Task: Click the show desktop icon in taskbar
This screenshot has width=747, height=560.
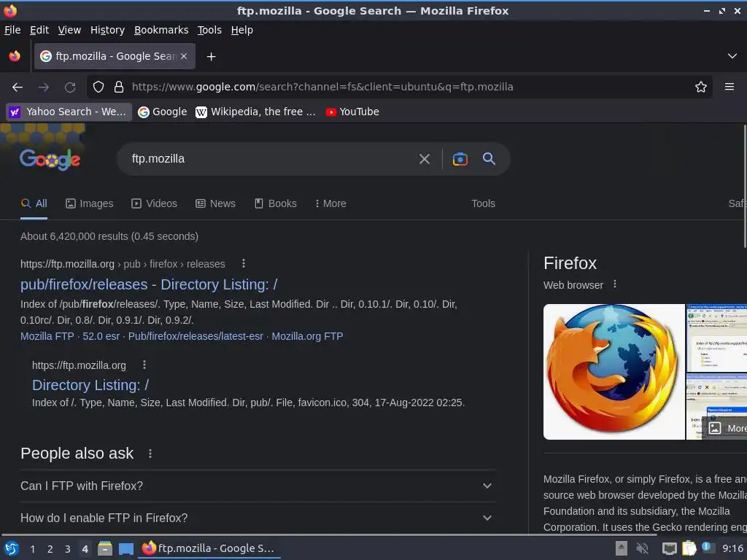Action: point(125,549)
